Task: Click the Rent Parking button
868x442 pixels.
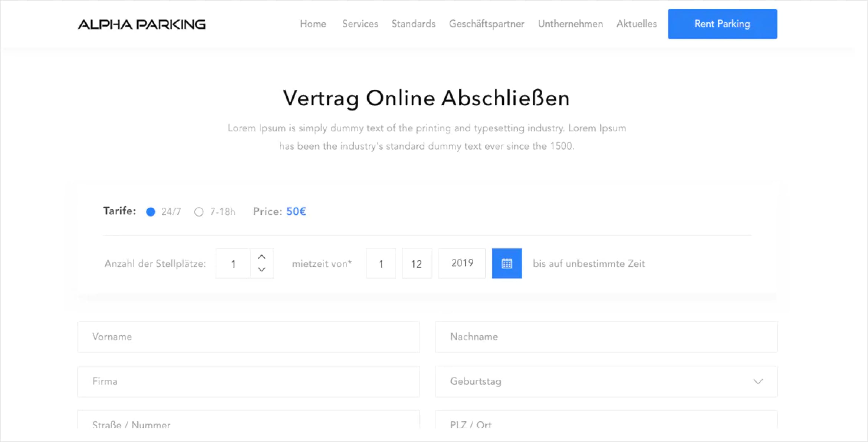Action: 723,24
